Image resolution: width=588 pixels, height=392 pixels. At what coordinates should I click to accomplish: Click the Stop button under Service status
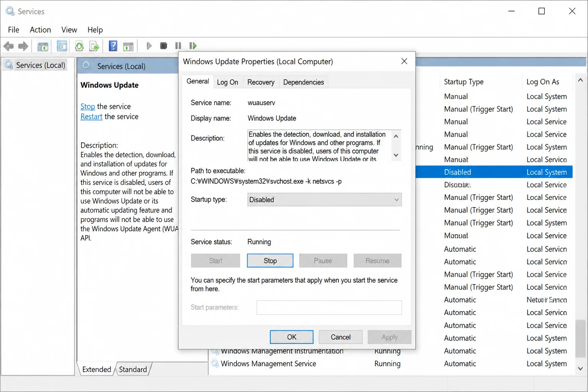270,261
